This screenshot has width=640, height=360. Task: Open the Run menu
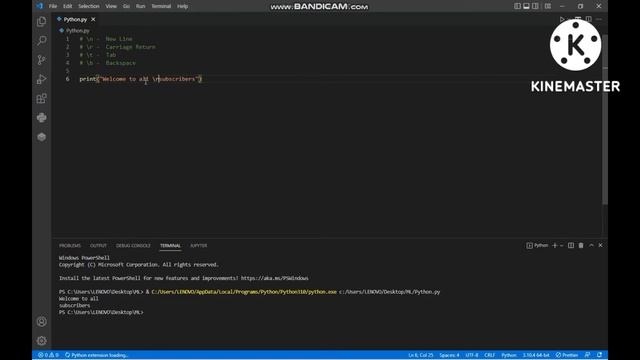click(140, 6)
